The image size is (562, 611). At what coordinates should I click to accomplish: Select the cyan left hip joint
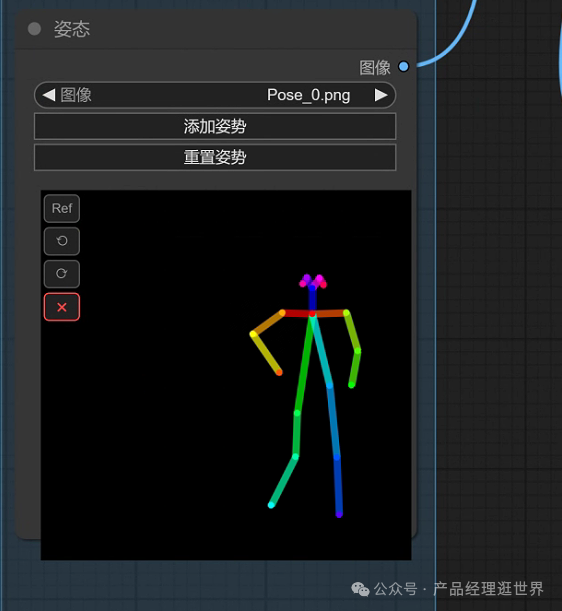330,386
